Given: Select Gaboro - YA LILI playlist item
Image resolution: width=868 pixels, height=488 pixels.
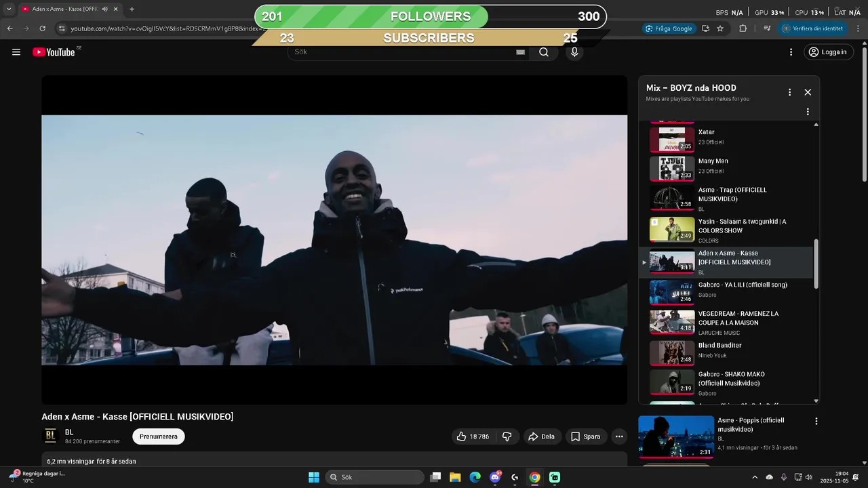Looking at the screenshot, I should 727,292.
